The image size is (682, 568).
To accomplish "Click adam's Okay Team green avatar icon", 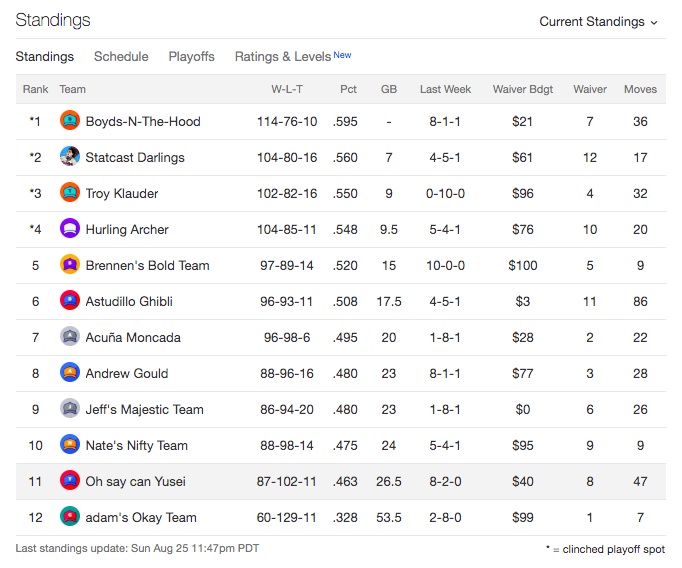I will [70, 517].
